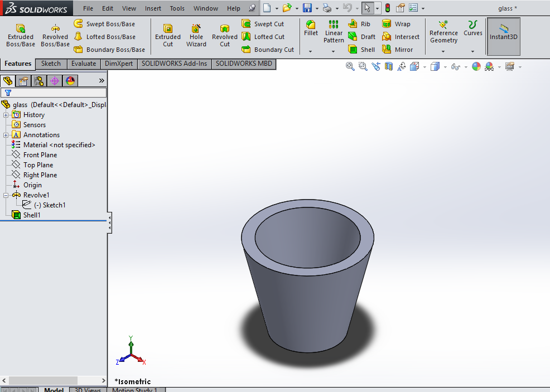Click the Zoom to Fit icon
The height and width of the screenshot is (392, 550).
(350, 66)
